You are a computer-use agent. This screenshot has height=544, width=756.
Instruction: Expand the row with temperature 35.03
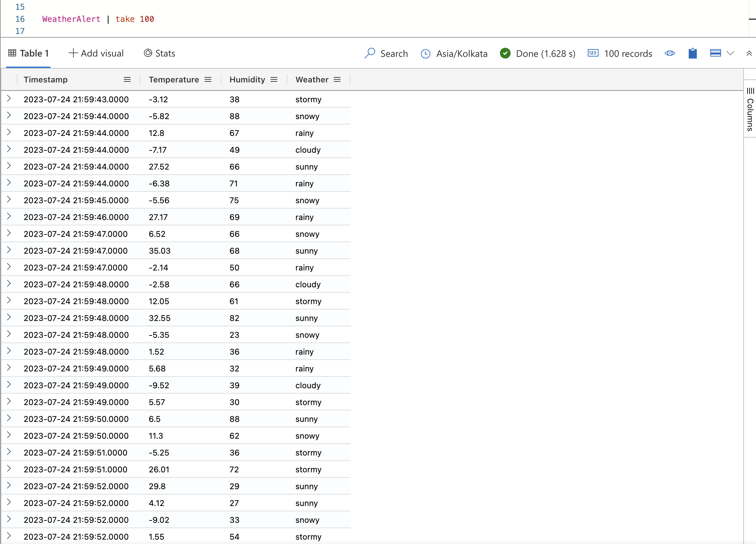[9, 250]
